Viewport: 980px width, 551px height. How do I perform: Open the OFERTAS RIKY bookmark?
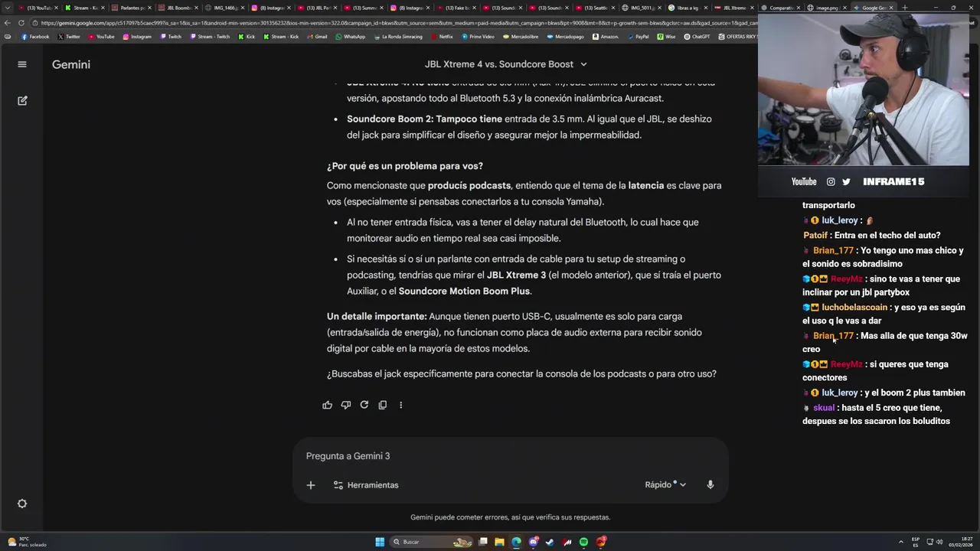pyautogui.click(x=737, y=37)
